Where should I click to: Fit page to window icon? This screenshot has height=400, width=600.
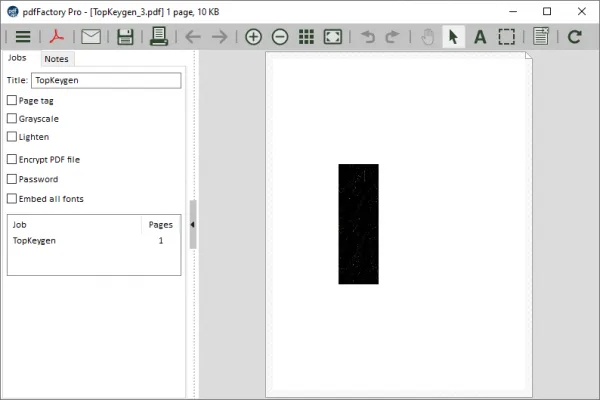333,37
